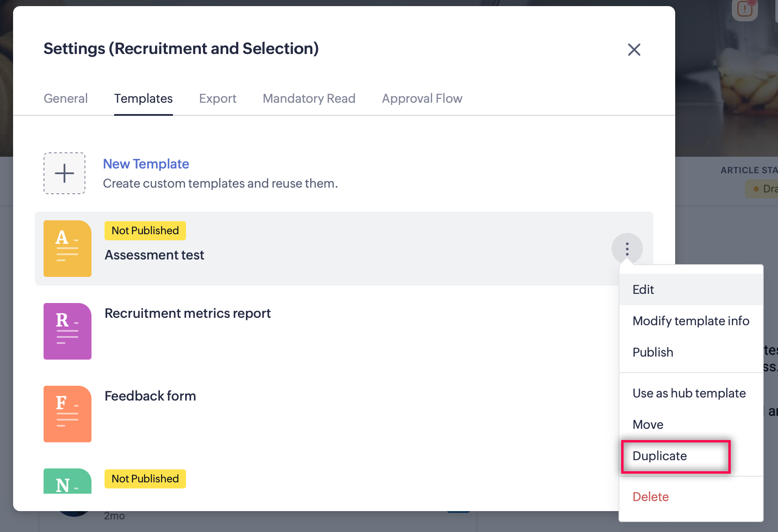Image resolution: width=778 pixels, height=532 pixels.
Task: Click Delete in the context menu
Action: pos(651,497)
